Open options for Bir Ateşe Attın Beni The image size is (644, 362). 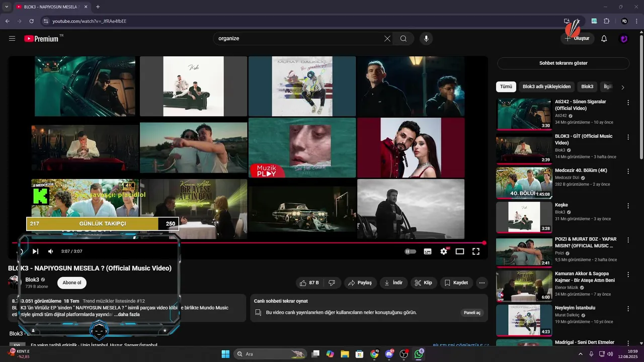tap(628, 275)
